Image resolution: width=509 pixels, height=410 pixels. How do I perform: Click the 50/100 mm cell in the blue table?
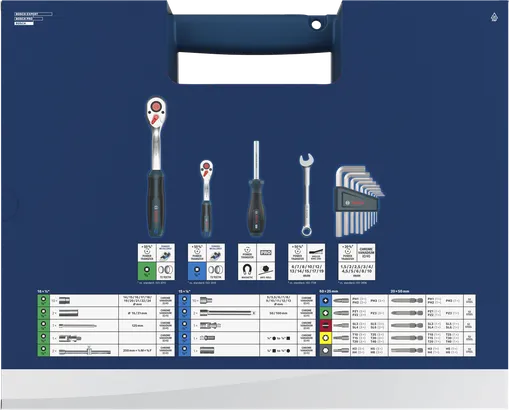[278, 313]
